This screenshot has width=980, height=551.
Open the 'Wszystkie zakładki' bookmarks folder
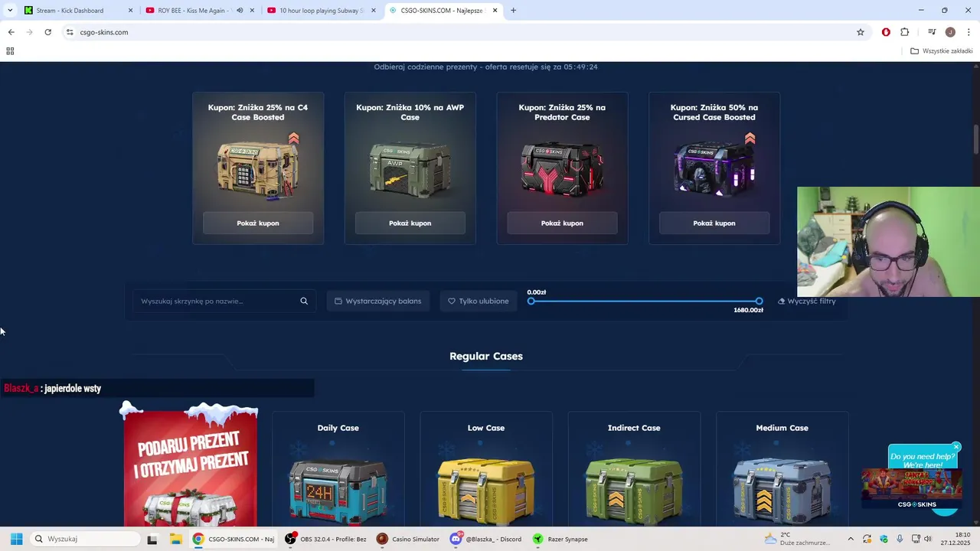pos(941,51)
